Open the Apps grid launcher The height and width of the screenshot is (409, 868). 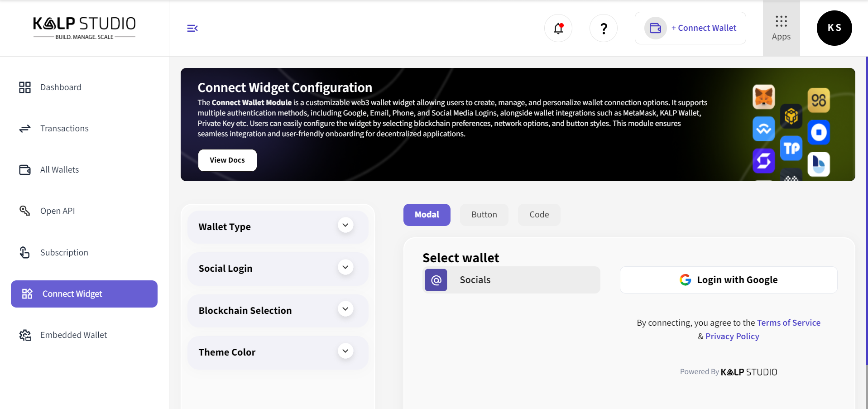(x=781, y=28)
